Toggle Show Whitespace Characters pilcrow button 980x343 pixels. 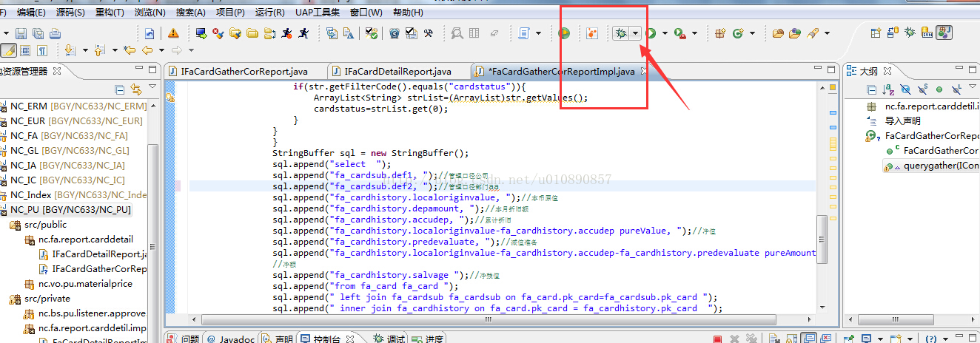click(42, 50)
